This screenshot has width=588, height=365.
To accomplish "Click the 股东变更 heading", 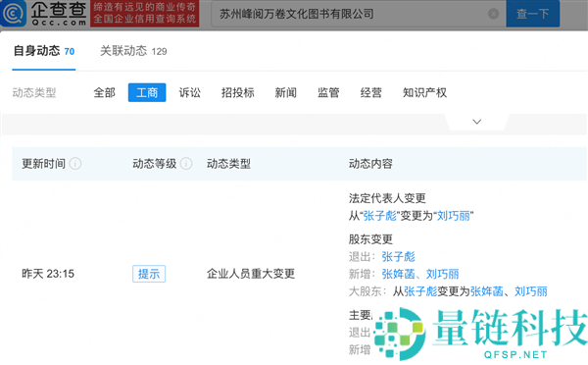I will [370, 239].
